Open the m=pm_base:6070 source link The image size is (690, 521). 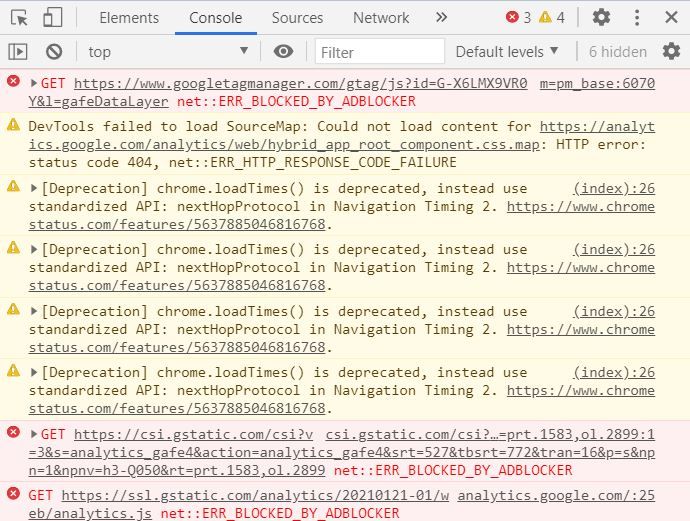pos(597,83)
